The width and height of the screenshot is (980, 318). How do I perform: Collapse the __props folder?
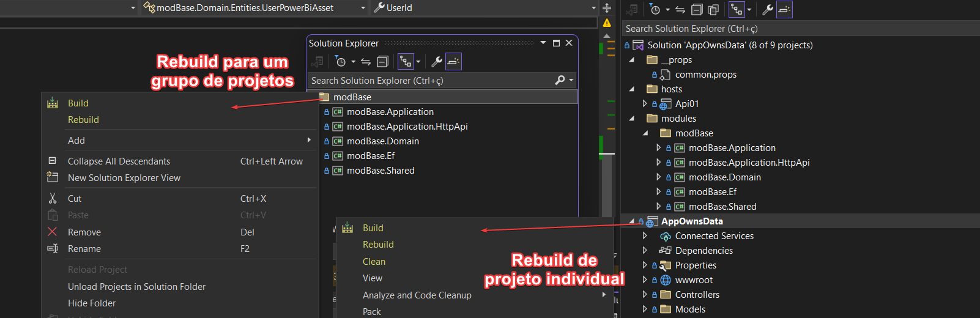click(x=632, y=60)
